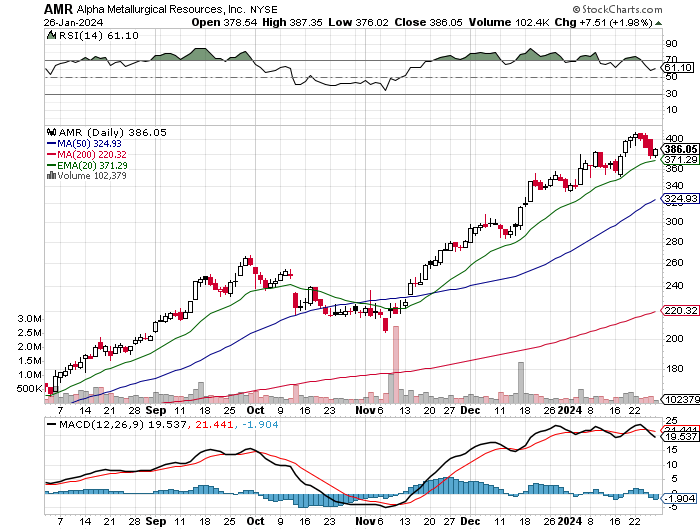
Task: Click the 3.0M volume scale label
Action: (x=29, y=319)
